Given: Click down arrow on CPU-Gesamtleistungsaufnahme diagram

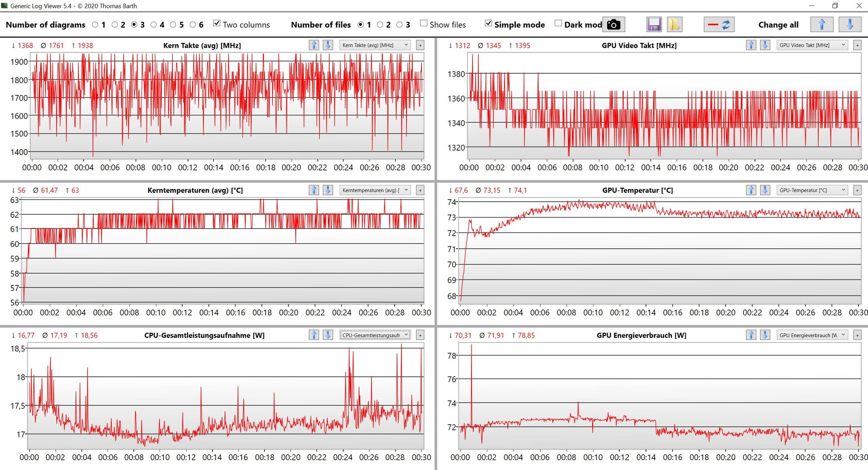Looking at the screenshot, I should pyautogui.click(x=328, y=335).
